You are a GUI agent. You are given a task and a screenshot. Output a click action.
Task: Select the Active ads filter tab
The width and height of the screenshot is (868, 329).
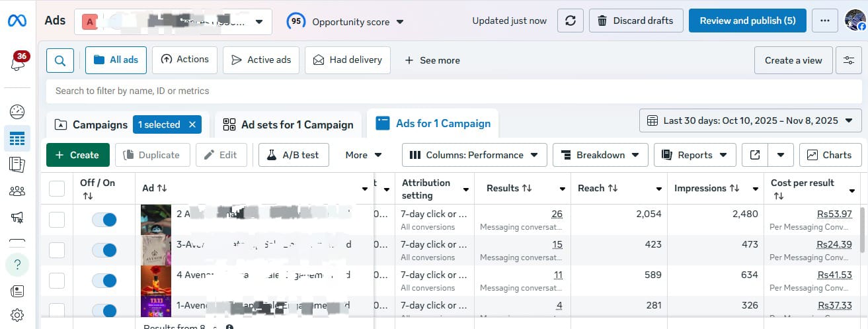pos(261,60)
